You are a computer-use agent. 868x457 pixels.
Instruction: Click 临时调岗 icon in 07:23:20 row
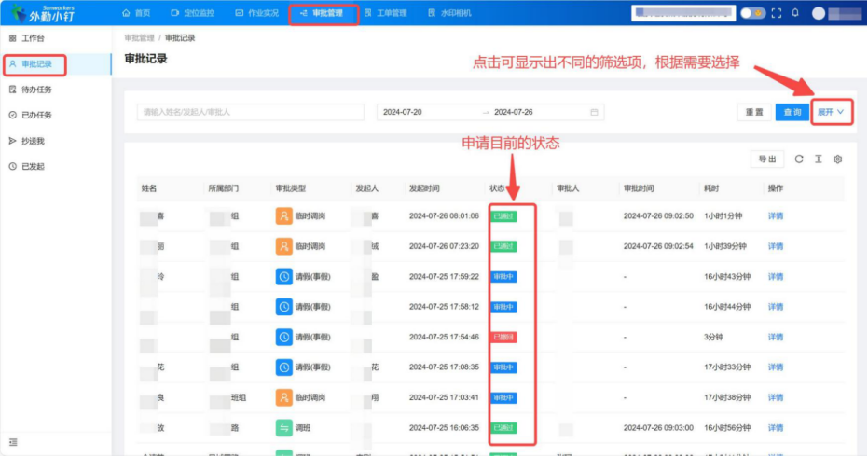[x=284, y=246]
